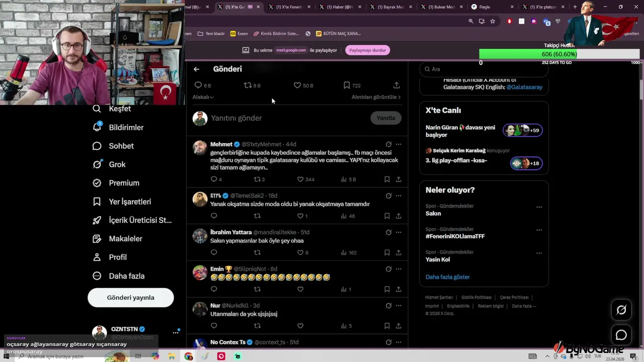Click the Yanıtla reply button
The width and height of the screenshot is (644, 362).
point(386,118)
